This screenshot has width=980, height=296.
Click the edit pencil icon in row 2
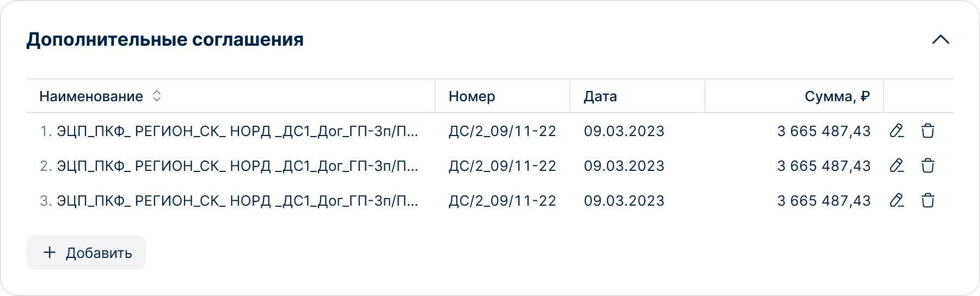(x=896, y=166)
